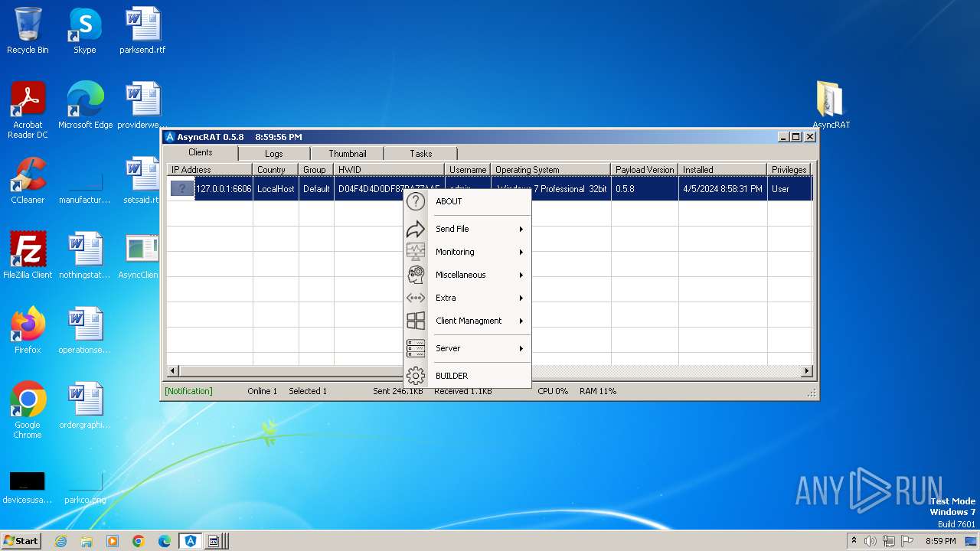Open Windows Explorer from taskbar
Viewport: 980px width, 551px height.
point(87,541)
